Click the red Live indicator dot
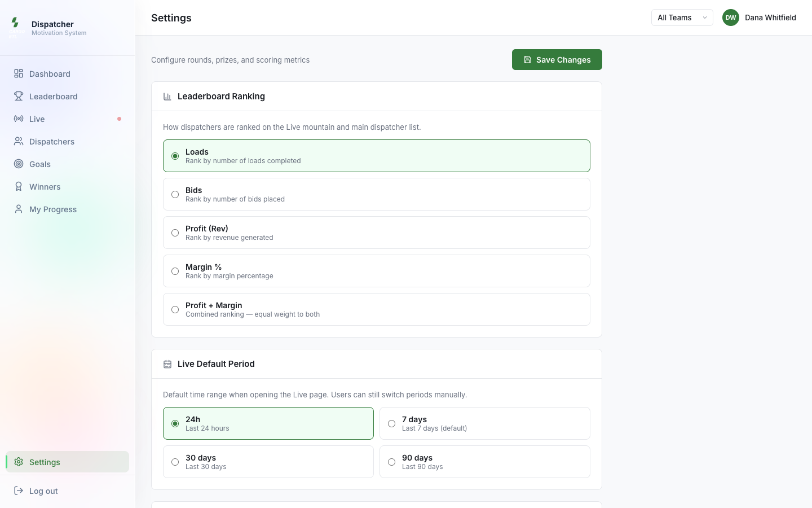The image size is (812, 508). (119, 119)
